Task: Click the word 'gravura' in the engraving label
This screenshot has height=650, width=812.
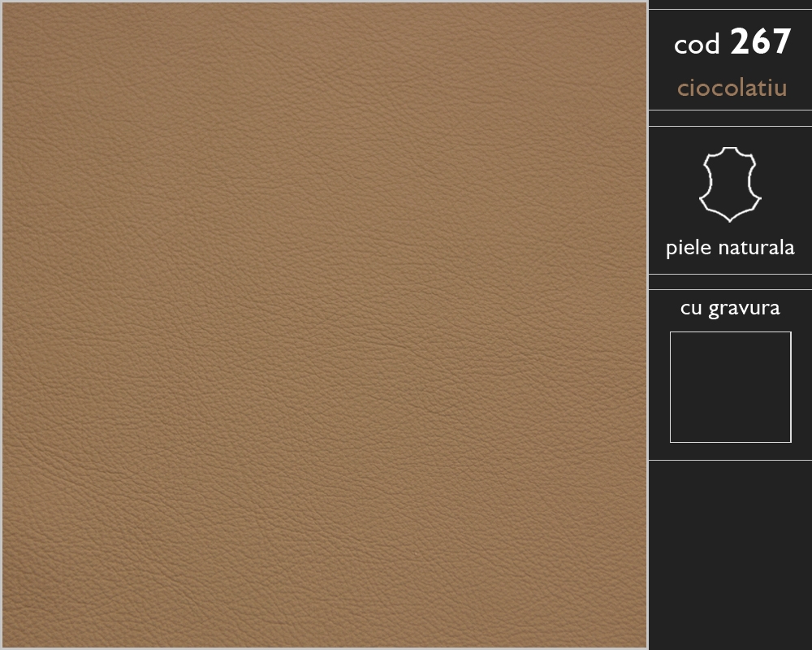Action: click(x=744, y=309)
